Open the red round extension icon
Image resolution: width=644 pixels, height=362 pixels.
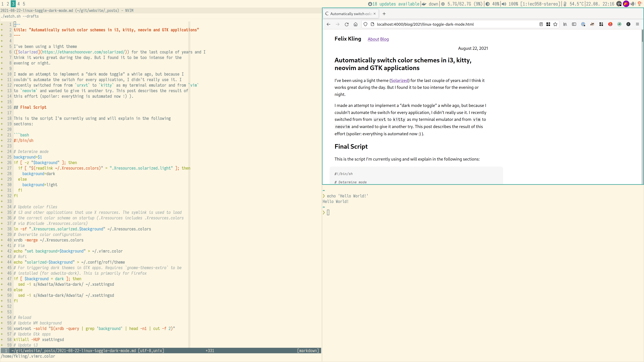[x=610, y=24]
